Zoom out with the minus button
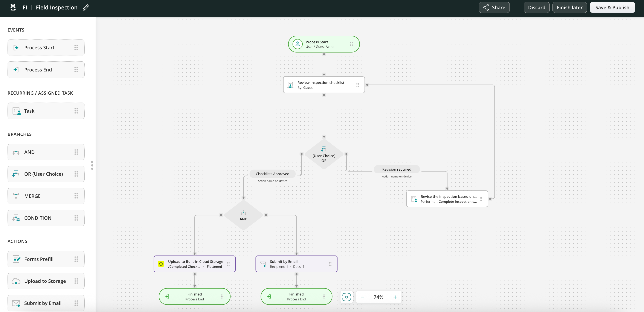The image size is (644, 312). pos(362,297)
